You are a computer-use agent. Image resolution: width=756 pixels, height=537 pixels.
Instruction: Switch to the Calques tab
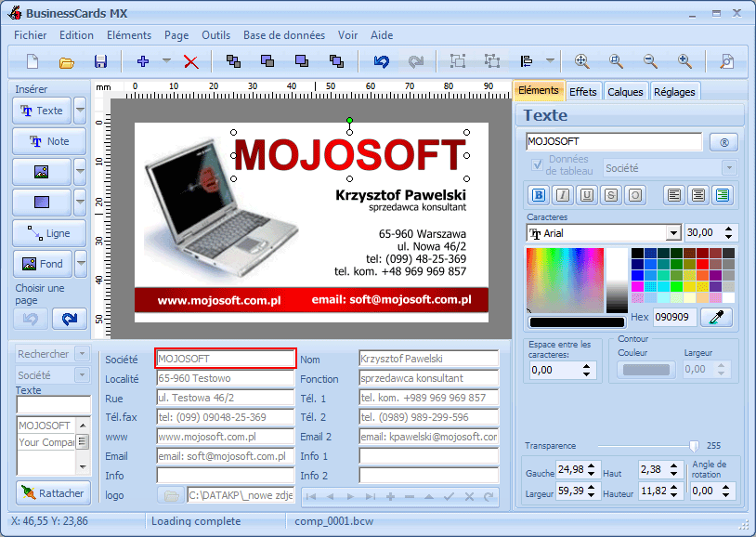pyautogui.click(x=625, y=92)
